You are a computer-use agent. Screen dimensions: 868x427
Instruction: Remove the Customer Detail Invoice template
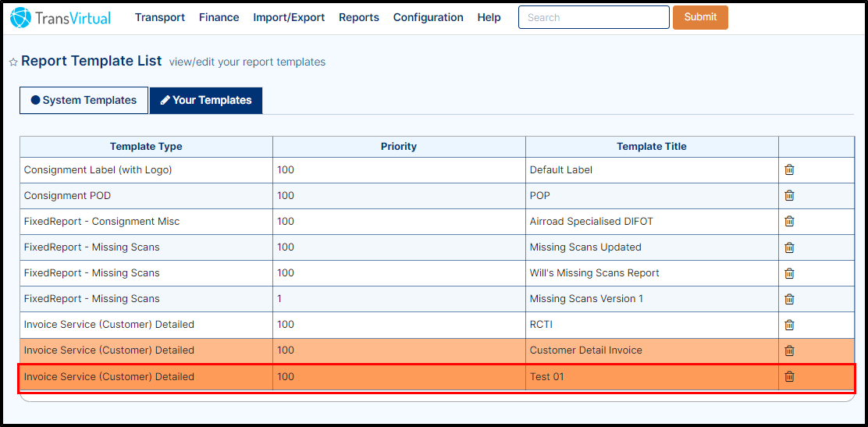click(x=789, y=350)
